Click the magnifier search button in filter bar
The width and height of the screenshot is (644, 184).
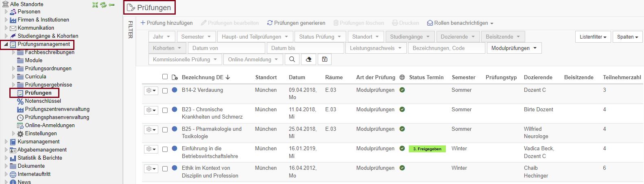click(x=292, y=59)
